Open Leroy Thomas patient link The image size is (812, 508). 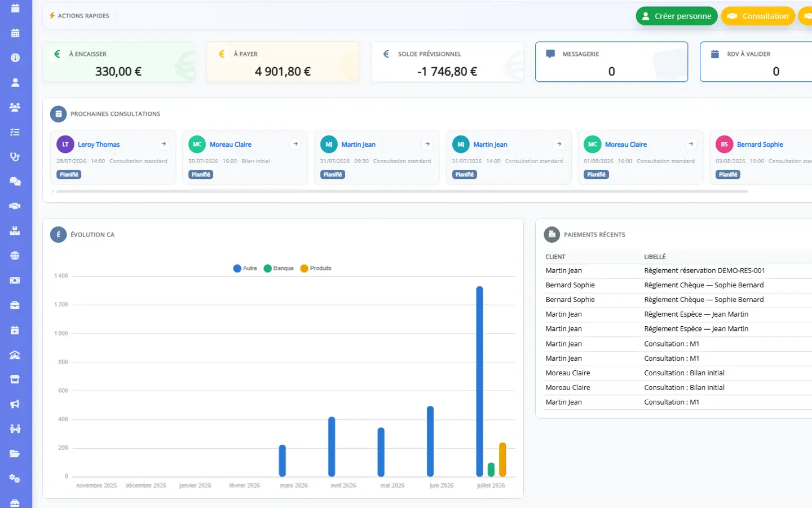(x=99, y=144)
